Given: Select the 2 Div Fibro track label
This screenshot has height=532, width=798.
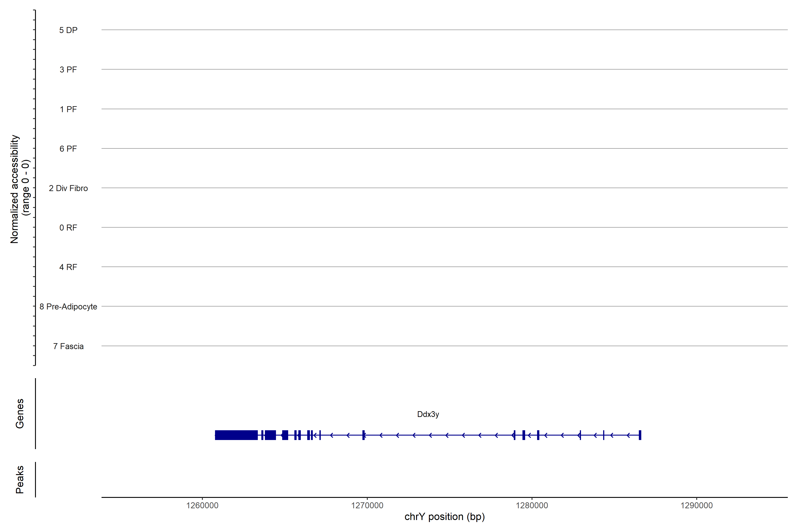Looking at the screenshot, I should 68,188.
